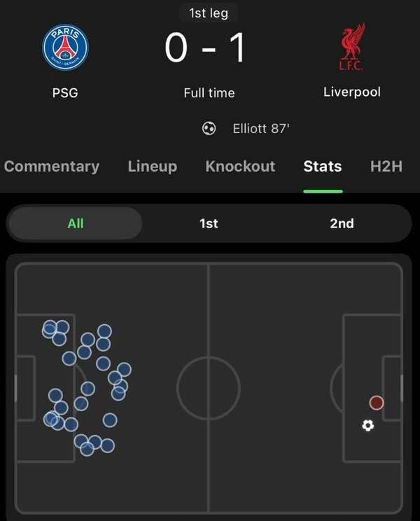Image resolution: width=420 pixels, height=521 pixels.
Task: Show stats for All periods
Action: [76, 223]
